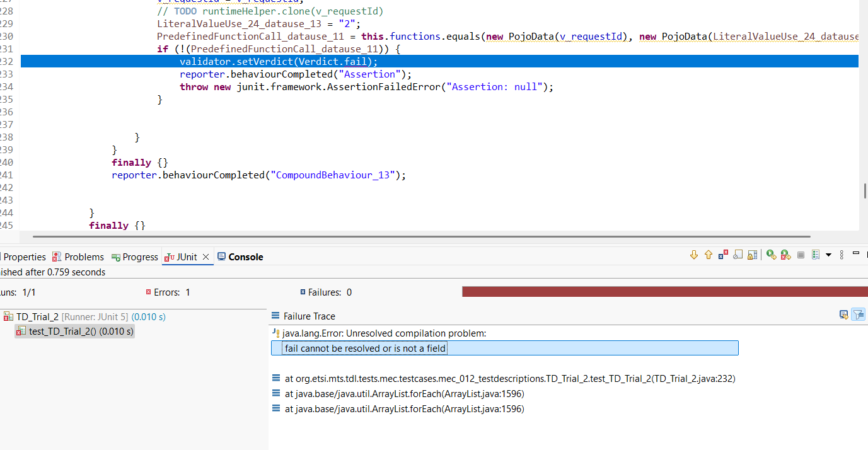Open the Test Run History icon
Screen dimensions: 868x450
coord(816,255)
